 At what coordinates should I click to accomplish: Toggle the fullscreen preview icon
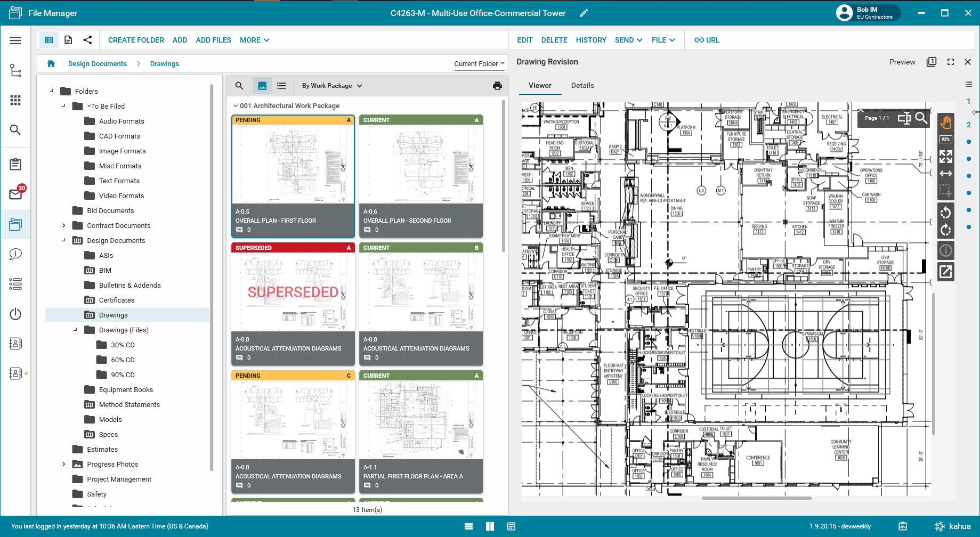click(x=950, y=62)
